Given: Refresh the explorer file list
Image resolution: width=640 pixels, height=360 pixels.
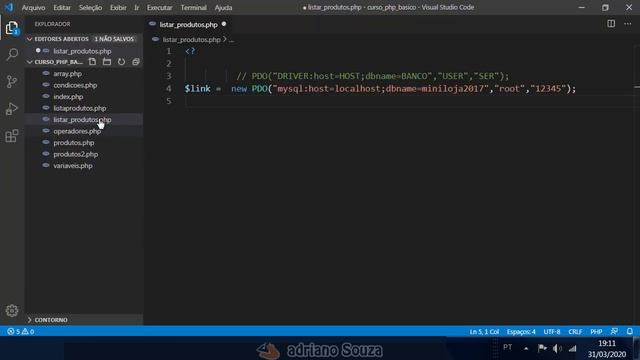Looking at the screenshot, I should click(121, 62).
